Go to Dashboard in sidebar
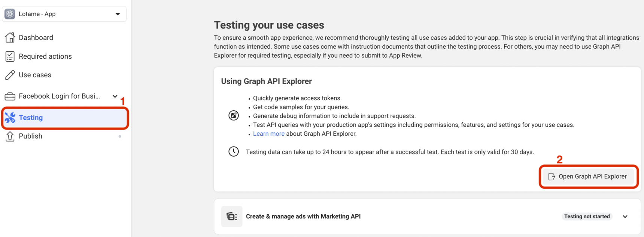Screen dimensions: 644x237 tap(36, 37)
